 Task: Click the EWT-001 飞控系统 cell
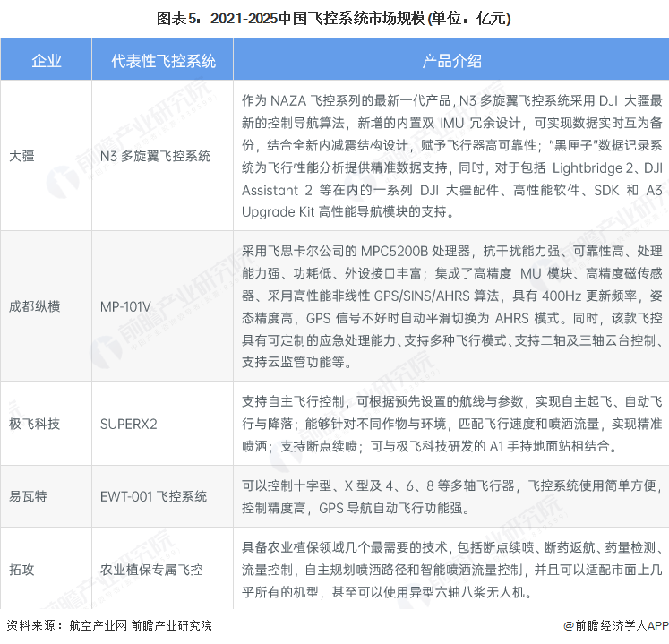153,495
